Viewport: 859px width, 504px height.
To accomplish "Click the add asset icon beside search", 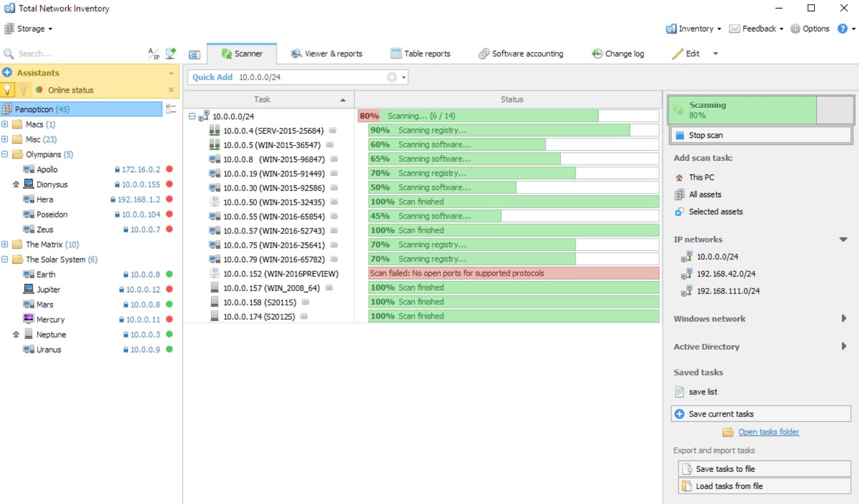I will pos(171,54).
